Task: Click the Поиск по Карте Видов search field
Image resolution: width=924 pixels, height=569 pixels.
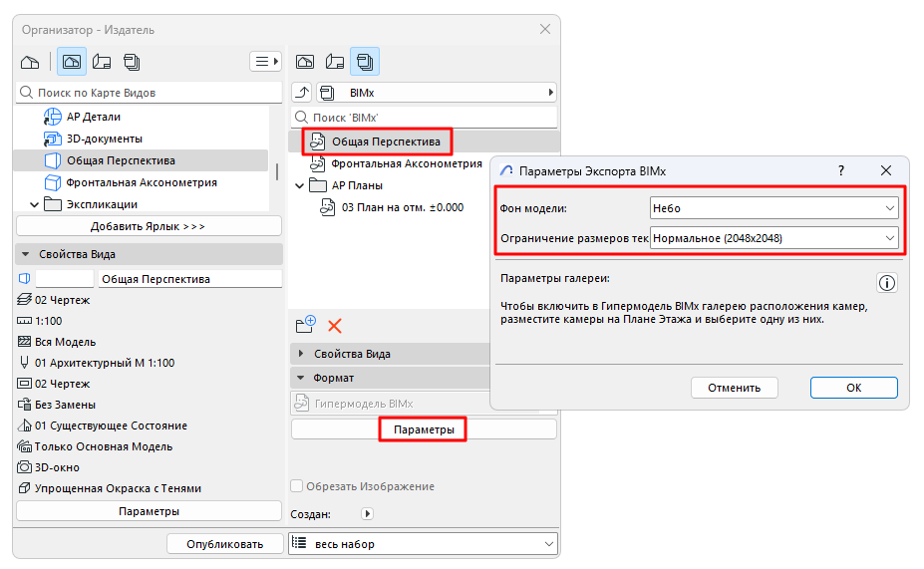Action: 150,93
